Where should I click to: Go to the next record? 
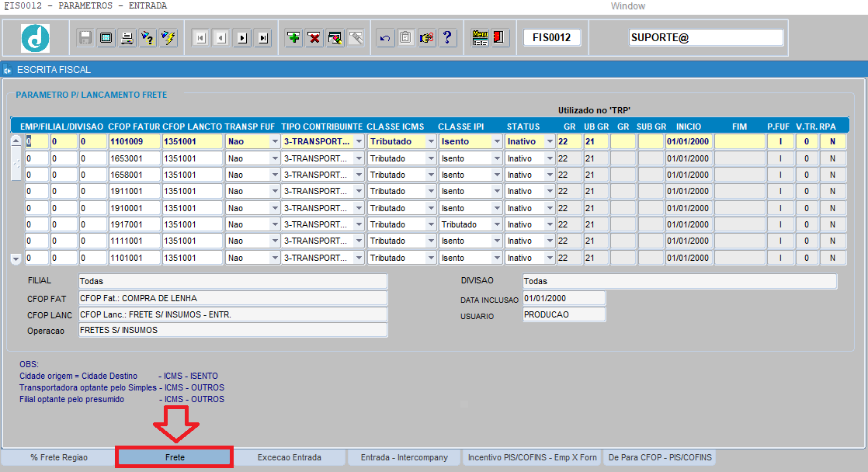point(242,37)
